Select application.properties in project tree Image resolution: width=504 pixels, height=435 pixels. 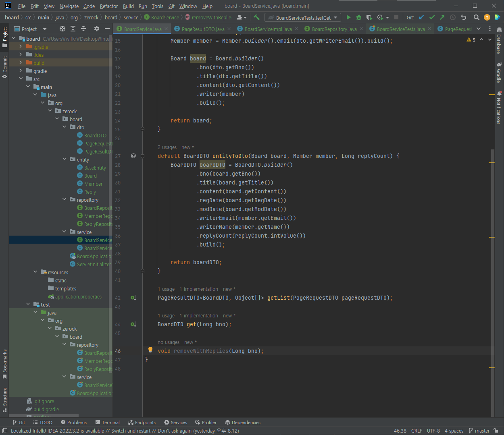tap(78, 296)
